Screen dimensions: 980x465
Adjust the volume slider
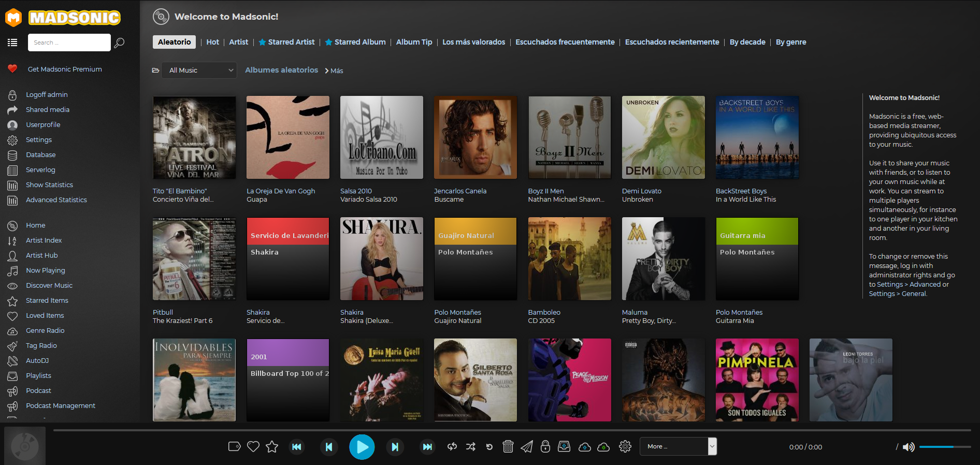pos(945,447)
